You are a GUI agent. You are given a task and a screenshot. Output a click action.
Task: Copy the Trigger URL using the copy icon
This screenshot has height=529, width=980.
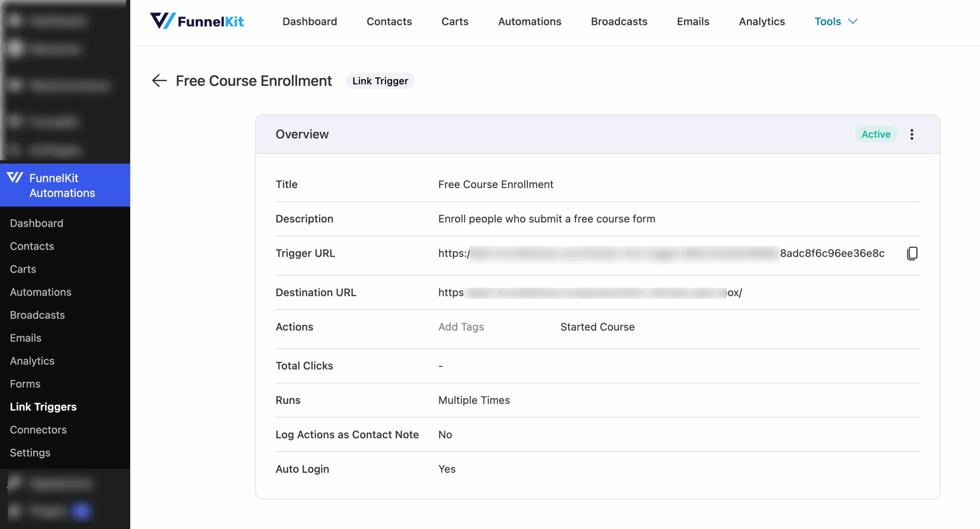[x=912, y=253]
